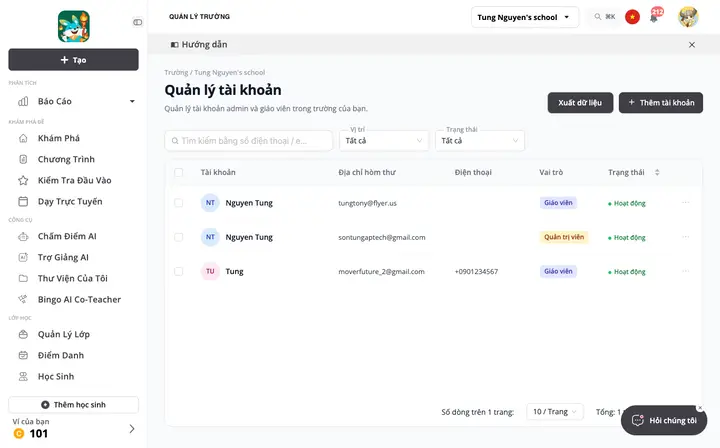Select the checkbox for Tung row

click(179, 272)
